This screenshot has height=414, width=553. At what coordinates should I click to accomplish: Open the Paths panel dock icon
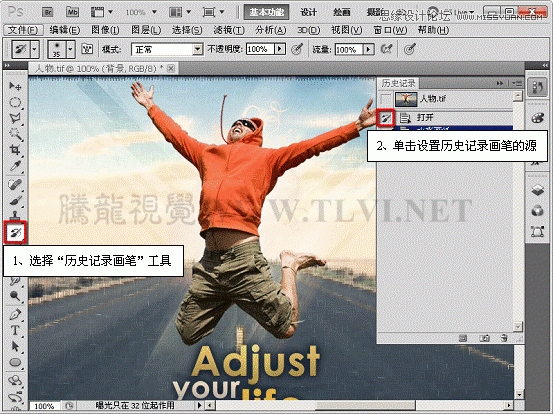click(537, 231)
